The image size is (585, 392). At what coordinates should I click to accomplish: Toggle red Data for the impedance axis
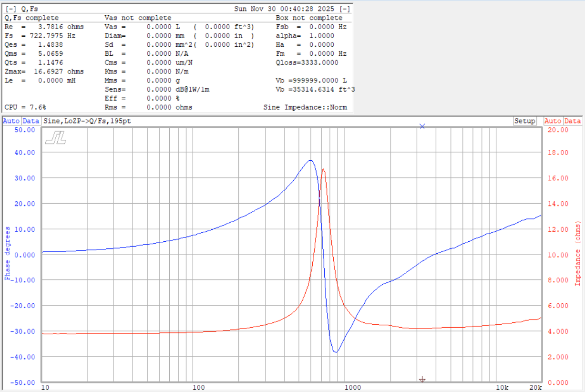coord(573,121)
